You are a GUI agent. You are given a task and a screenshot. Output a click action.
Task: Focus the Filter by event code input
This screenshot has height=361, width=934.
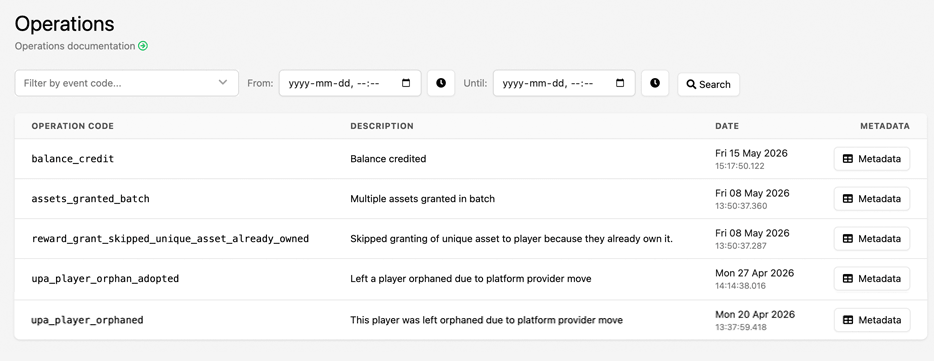[126, 83]
